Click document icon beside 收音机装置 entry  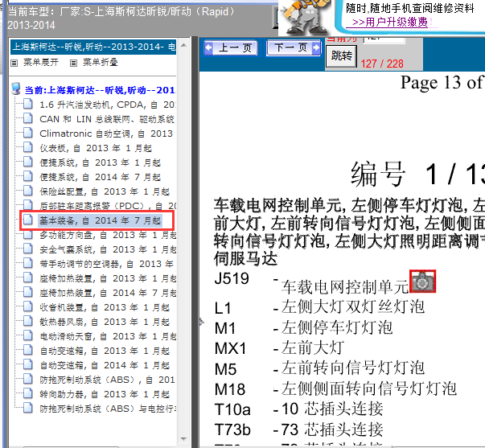coord(28,306)
